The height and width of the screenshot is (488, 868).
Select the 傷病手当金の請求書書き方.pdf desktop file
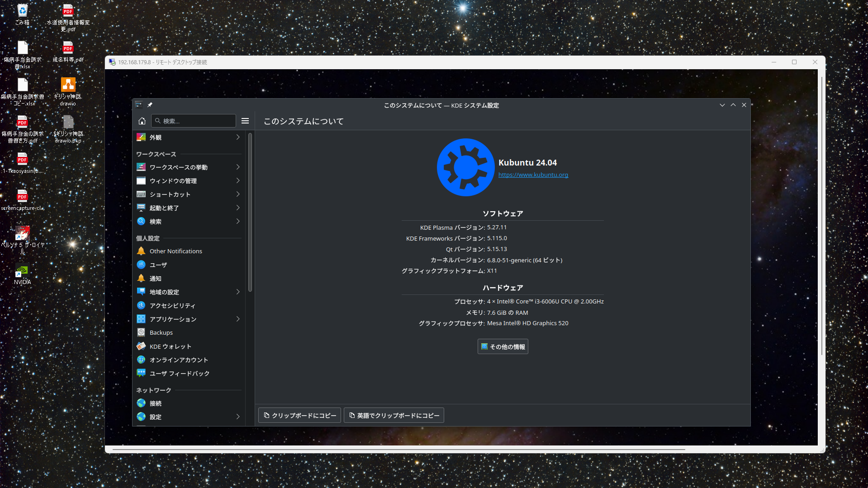22,129
